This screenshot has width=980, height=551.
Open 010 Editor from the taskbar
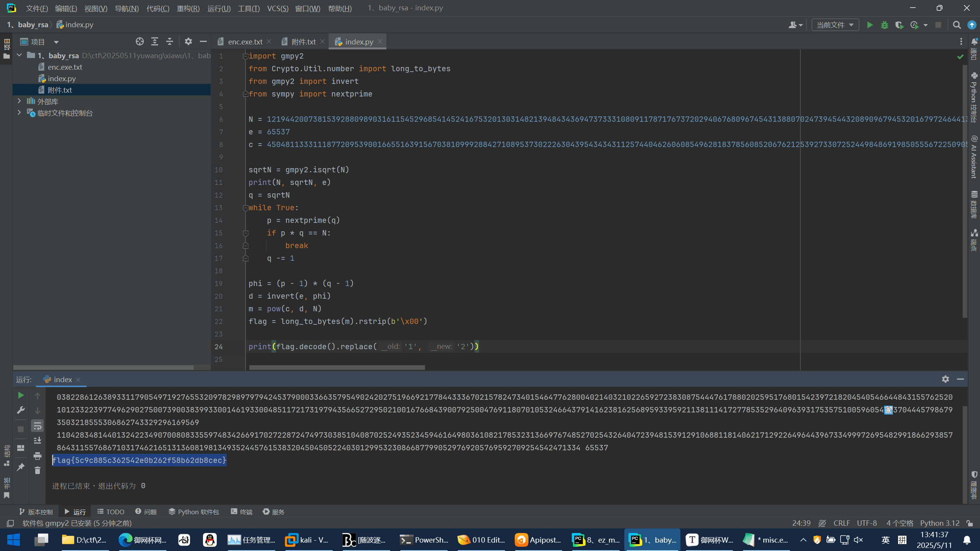(481, 540)
